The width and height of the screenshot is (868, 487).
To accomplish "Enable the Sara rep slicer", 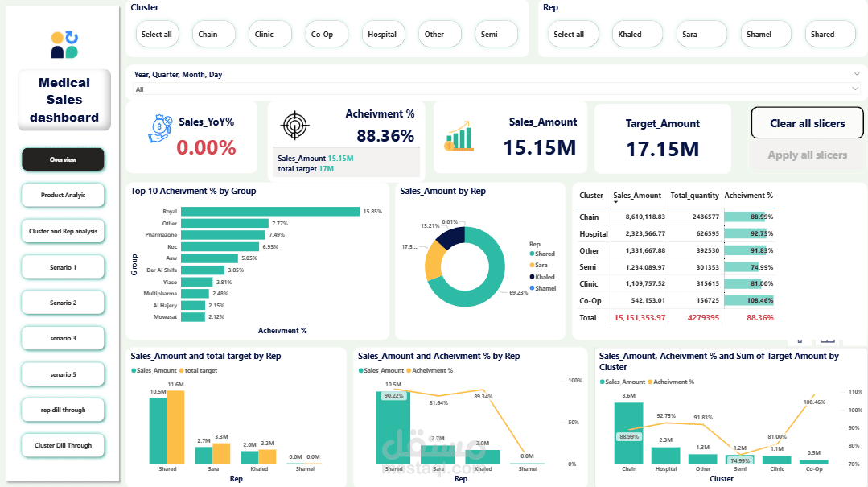I will [701, 34].
